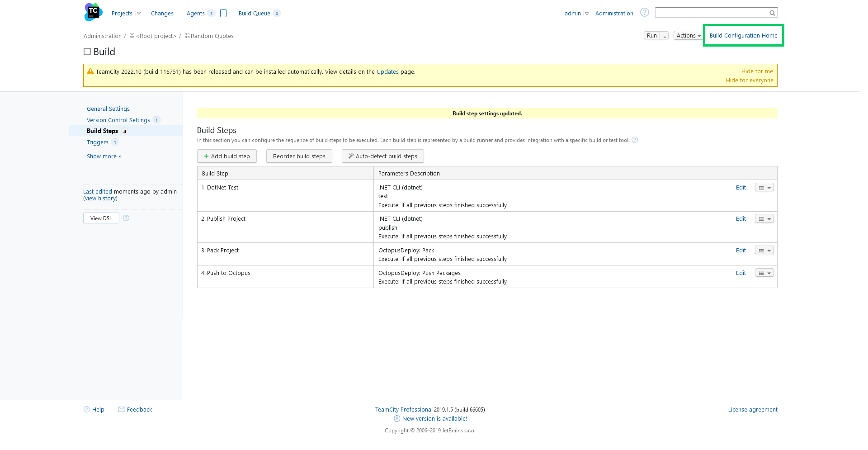Click the Help link in footer
The height and width of the screenshot is (450, 868).
point(98,410)
